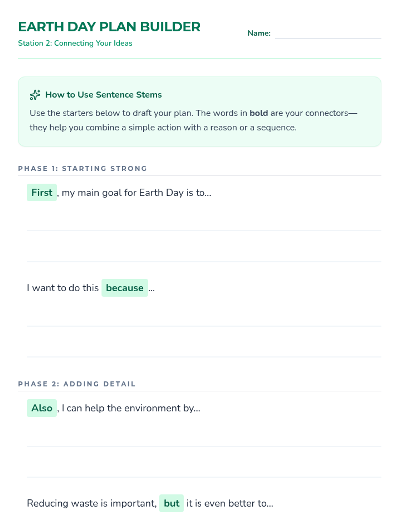Click the "Reducing waste is important" text
The height and width of the screenshot is (532, 399).
[91, 503]
